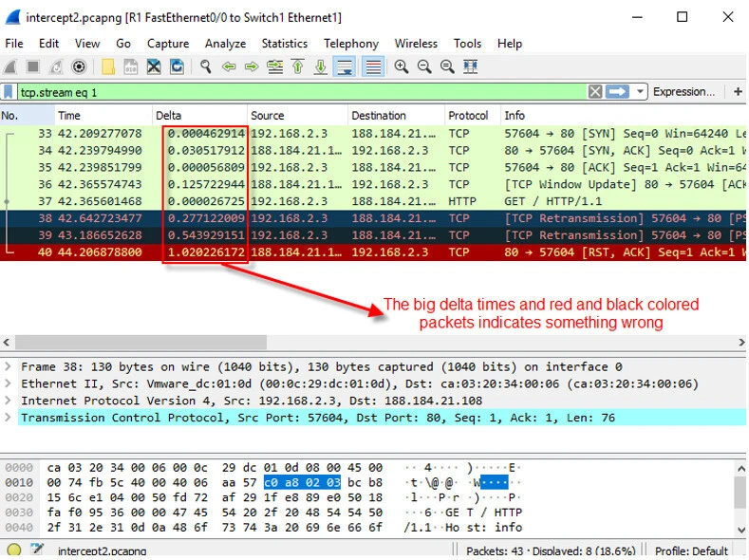Image resolution: width=749 pixels, height=560 pixels.
Task: Toggle packet list colorize button
Action: pos(373,66)
